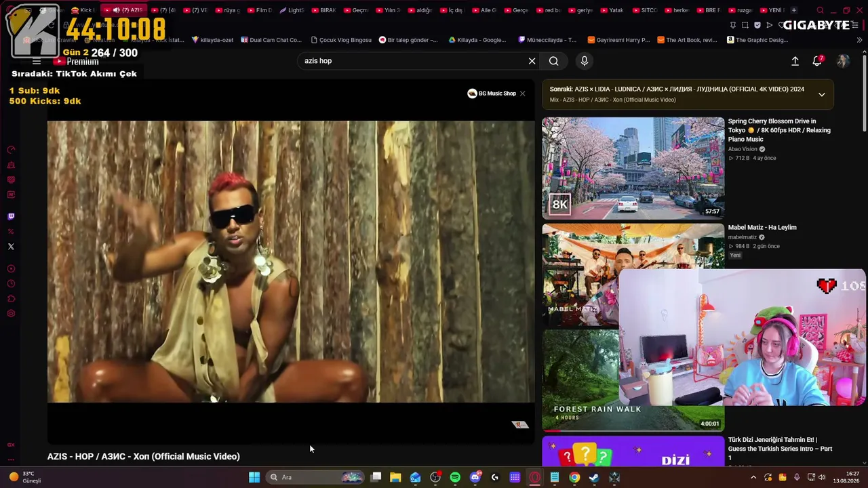This screenshot has height=488, width=868.
Task: Open Task View on the taskbar
Action: (x=376, y=478)
